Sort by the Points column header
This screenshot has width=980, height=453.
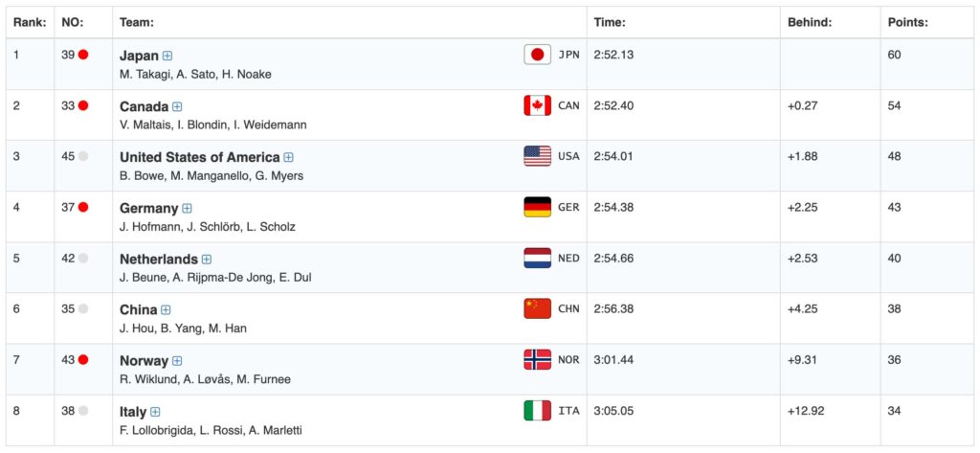coord(907,22)
